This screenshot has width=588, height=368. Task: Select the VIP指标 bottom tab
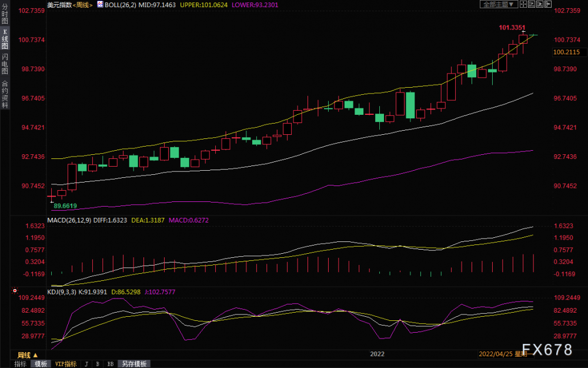point(66,364)
